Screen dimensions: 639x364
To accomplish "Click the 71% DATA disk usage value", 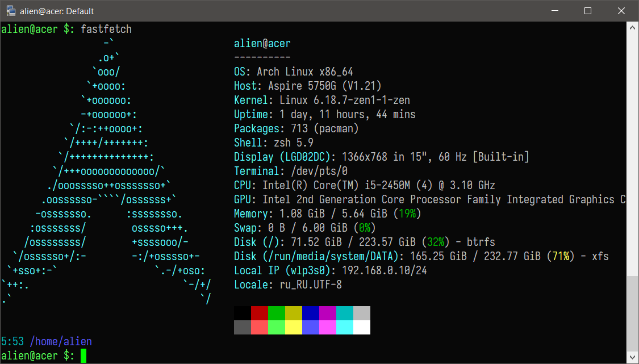I will [x=561, y=257].
